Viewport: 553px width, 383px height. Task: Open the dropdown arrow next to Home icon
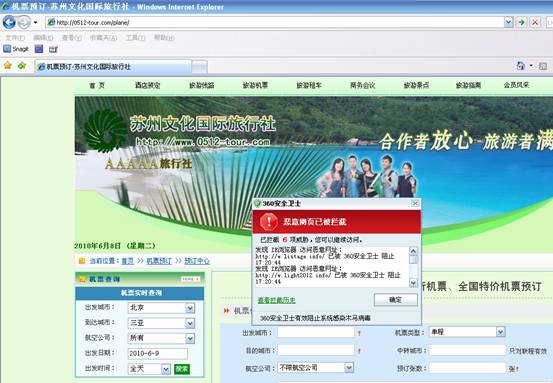pyautogui.click(x=531, y=66)
